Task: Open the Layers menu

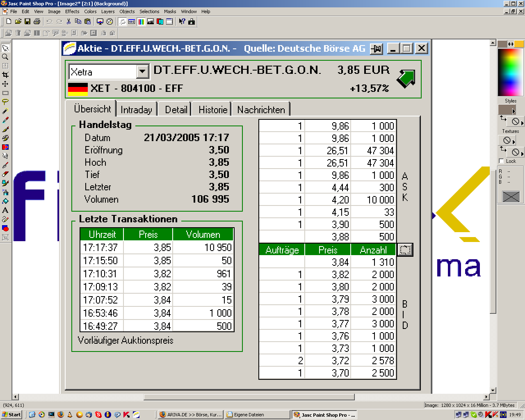Action: point(108,11)
